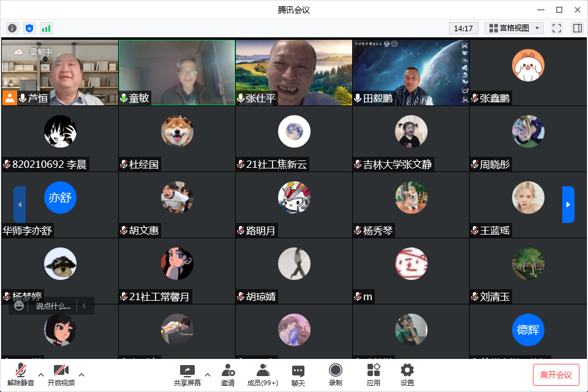Turn on camera with 开启视频
The image size is (588, 392).
coord(61,374)
